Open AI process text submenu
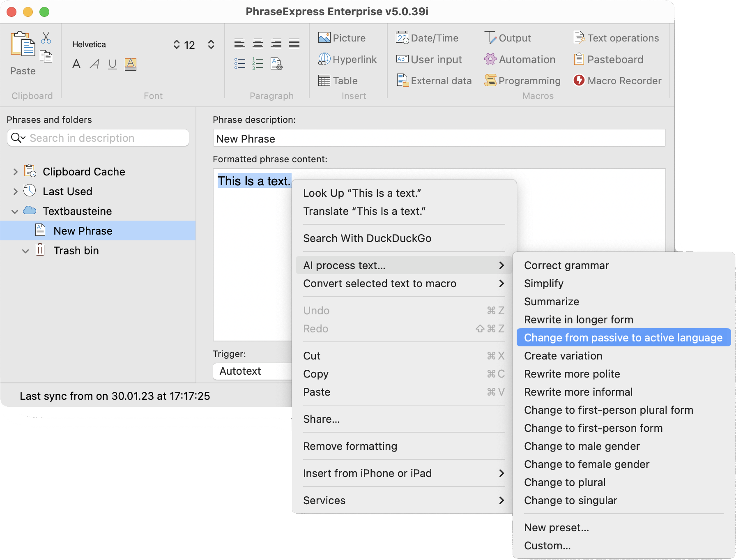The image size is (736, 560). click(404, 265)
